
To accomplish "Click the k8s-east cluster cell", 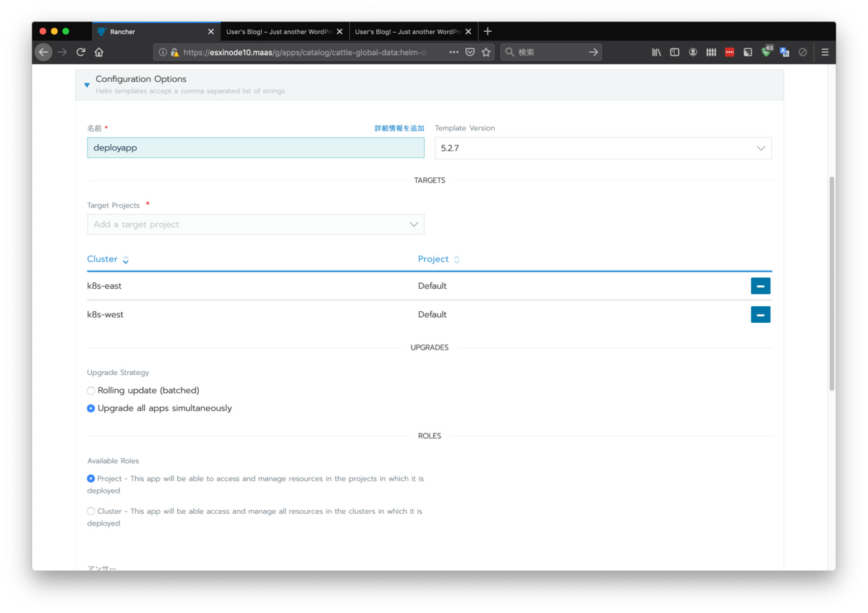I will [104, 286].
